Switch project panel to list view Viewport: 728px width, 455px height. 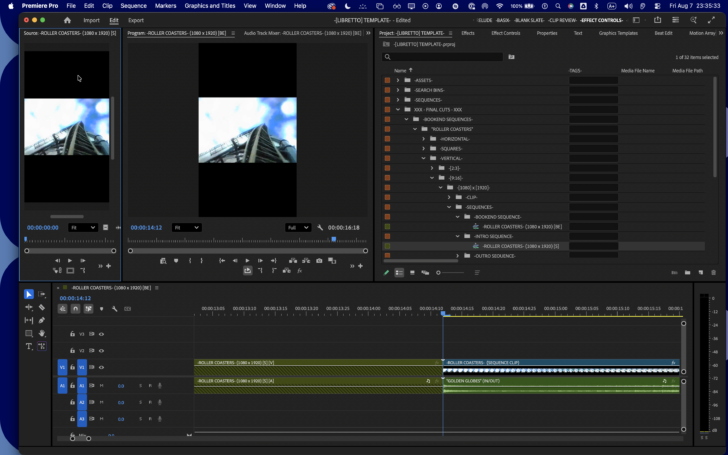coord(399,273)
